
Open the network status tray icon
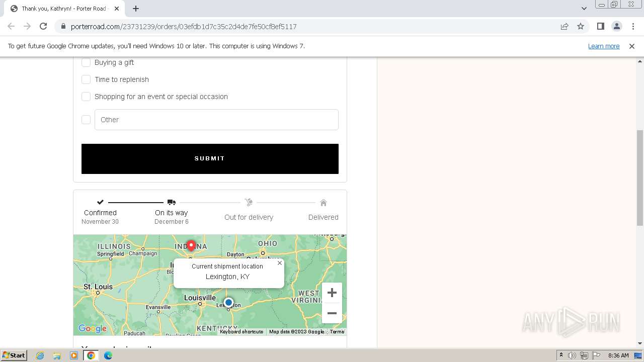tap(584, 355)
